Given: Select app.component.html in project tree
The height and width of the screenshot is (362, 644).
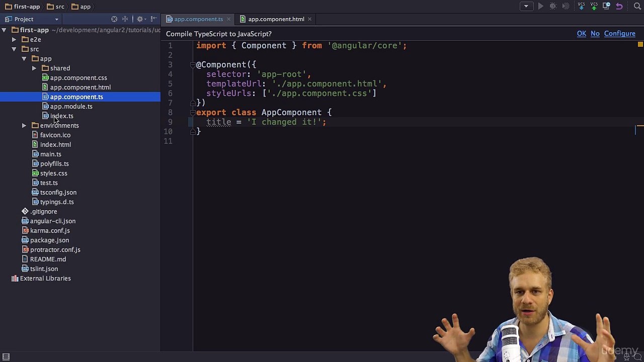Looking at the screenshot, I should point(80,87).
